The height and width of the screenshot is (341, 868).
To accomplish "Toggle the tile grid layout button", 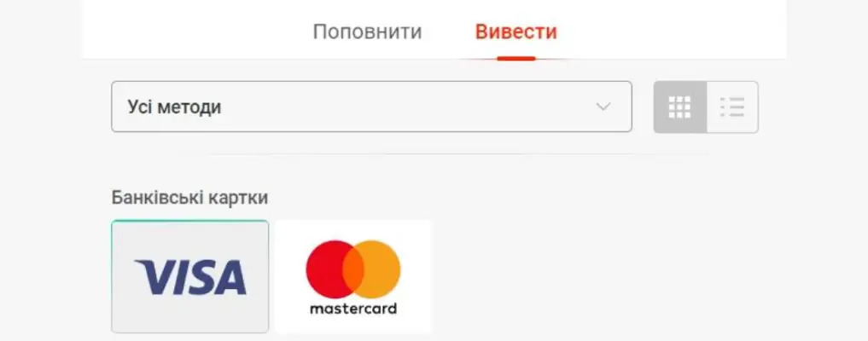I will (x=679, y=107).
